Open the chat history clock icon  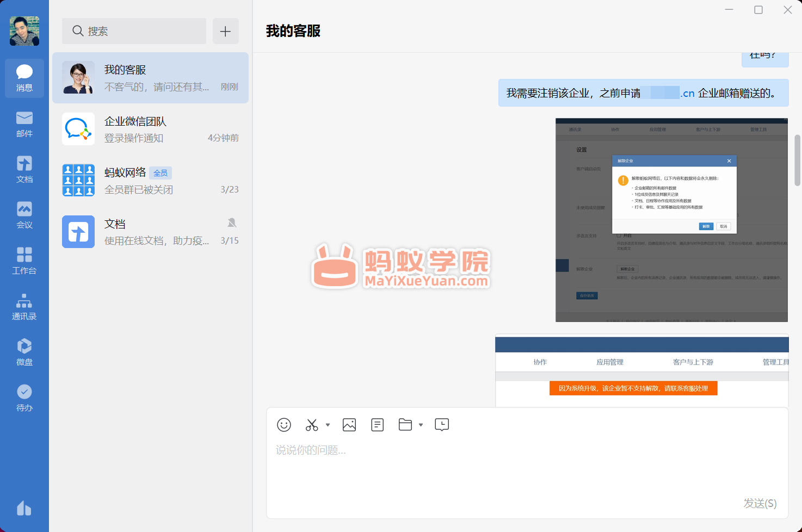442,425
